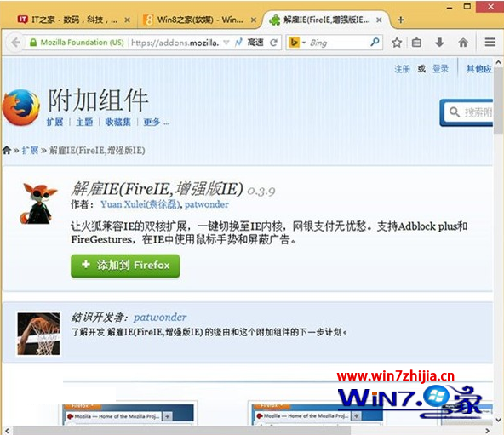This screenshot has height=435, width=504.
Task: Click the address bar URL text
Action: point(175,43)
